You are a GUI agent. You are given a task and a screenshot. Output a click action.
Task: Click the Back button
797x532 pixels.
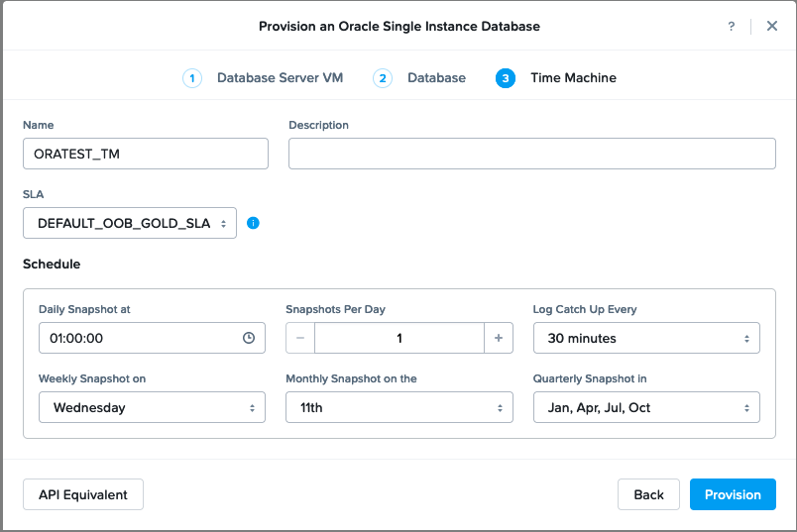pyautogui.click(x=648, y=494)
